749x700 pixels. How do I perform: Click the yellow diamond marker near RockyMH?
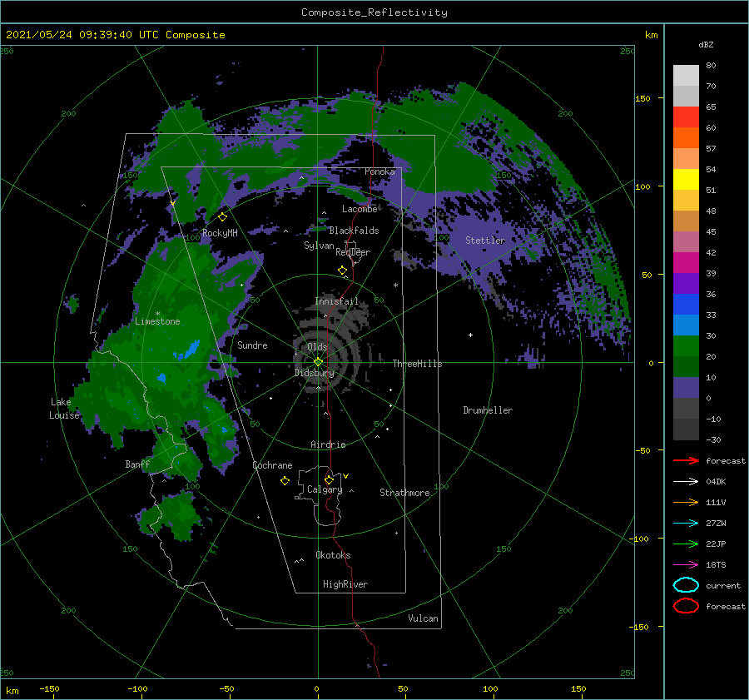coord(222,217)
